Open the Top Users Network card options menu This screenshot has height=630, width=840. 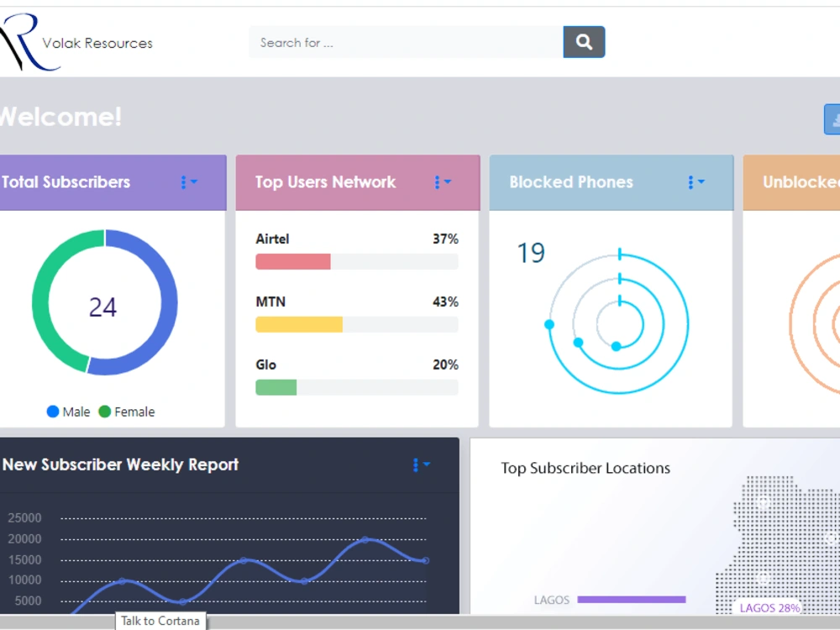coord(443,182)
